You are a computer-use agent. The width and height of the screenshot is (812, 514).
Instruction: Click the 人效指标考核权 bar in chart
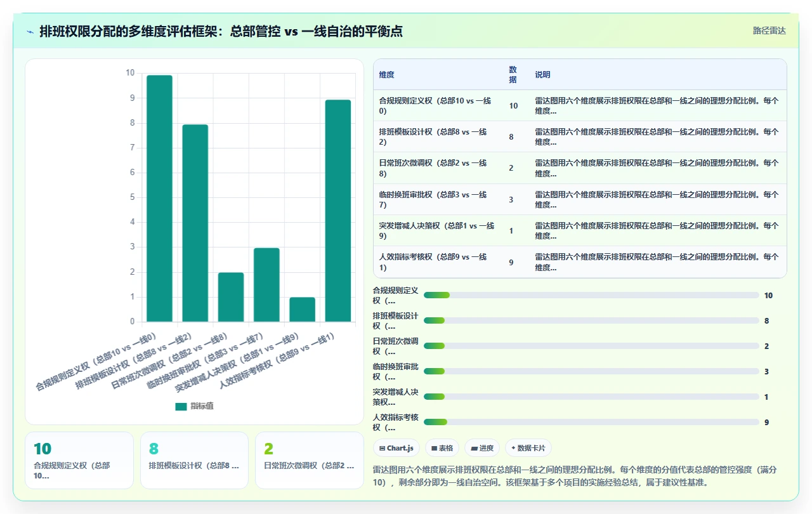[x=338, y=211]
